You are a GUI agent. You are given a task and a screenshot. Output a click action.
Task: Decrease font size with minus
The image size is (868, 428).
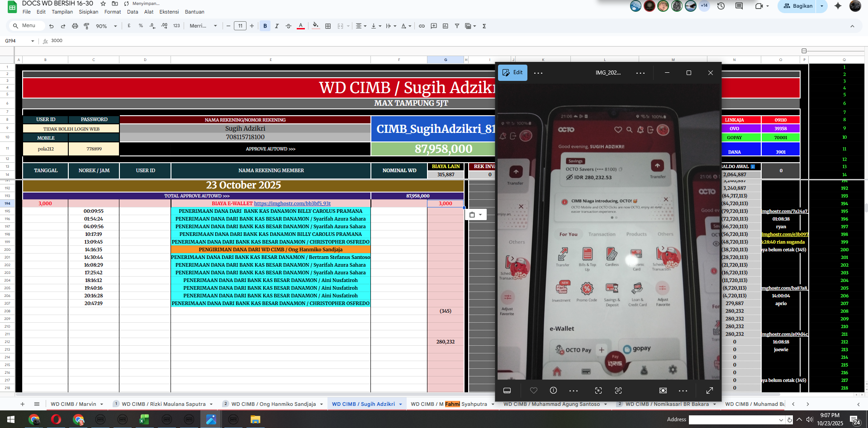[x=228, y=26]
